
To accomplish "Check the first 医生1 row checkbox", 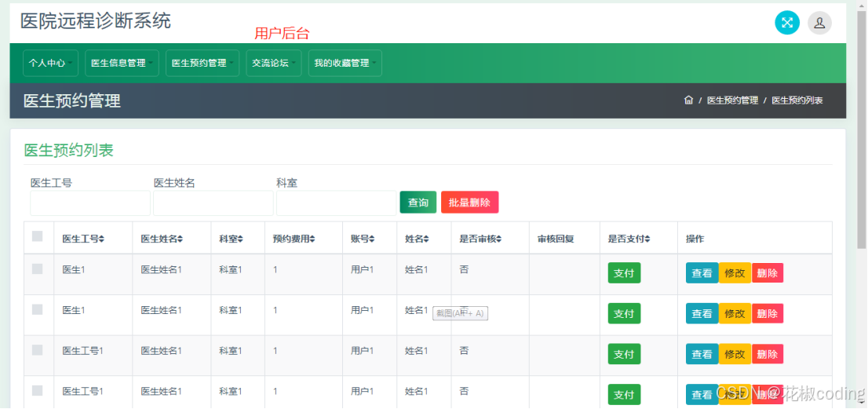I will (x=37, y=269).
